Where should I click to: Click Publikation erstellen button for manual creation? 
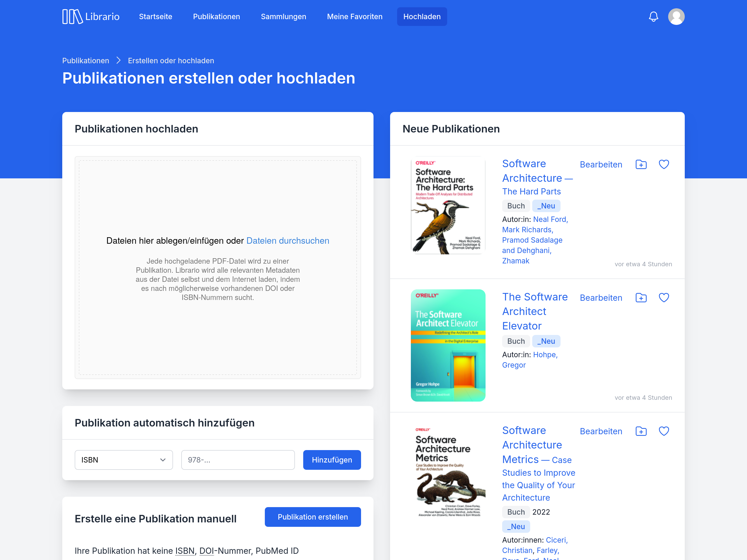312,516
